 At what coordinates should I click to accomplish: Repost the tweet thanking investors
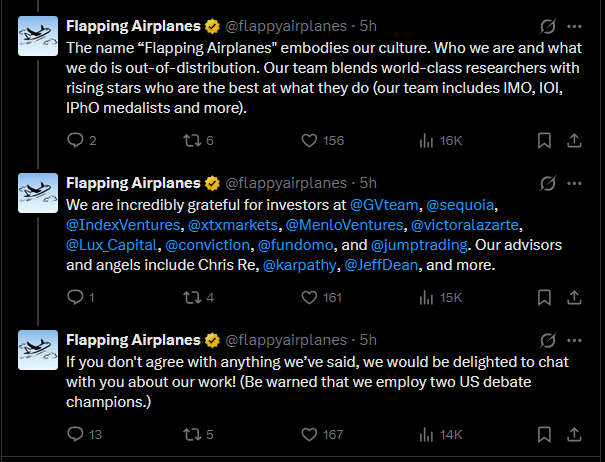[194, 297]
